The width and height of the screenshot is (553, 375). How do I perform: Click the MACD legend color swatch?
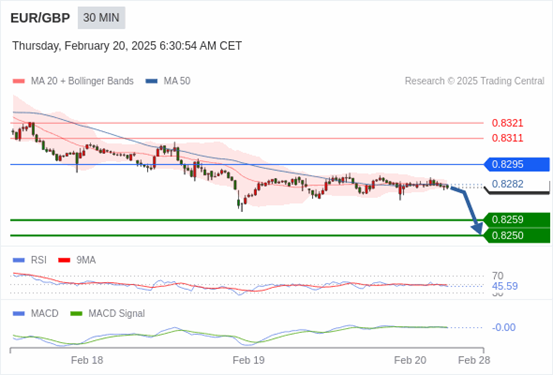pyautogui.click(x=19, y=314)
